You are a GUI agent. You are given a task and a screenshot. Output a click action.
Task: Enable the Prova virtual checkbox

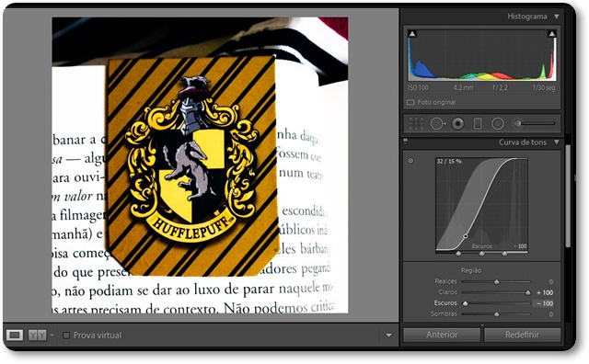66,336
